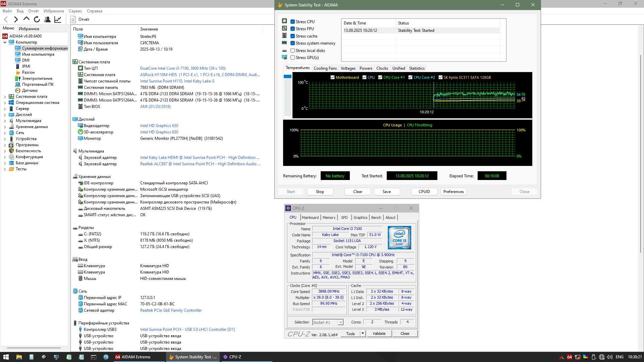Viewport: 644px width, 362px height.
Task: Select the Датчики sensors tree item
Action: point(30,90)
